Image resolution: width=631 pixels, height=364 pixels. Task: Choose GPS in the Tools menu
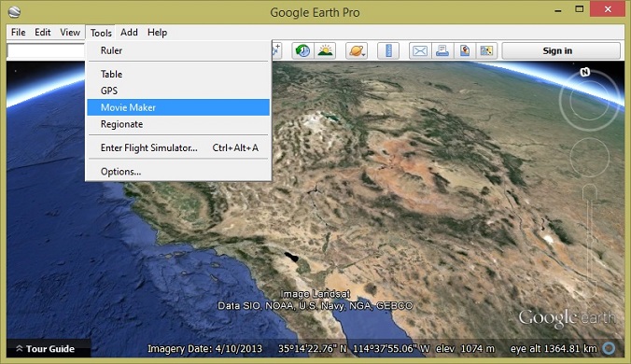click(178, 91)
